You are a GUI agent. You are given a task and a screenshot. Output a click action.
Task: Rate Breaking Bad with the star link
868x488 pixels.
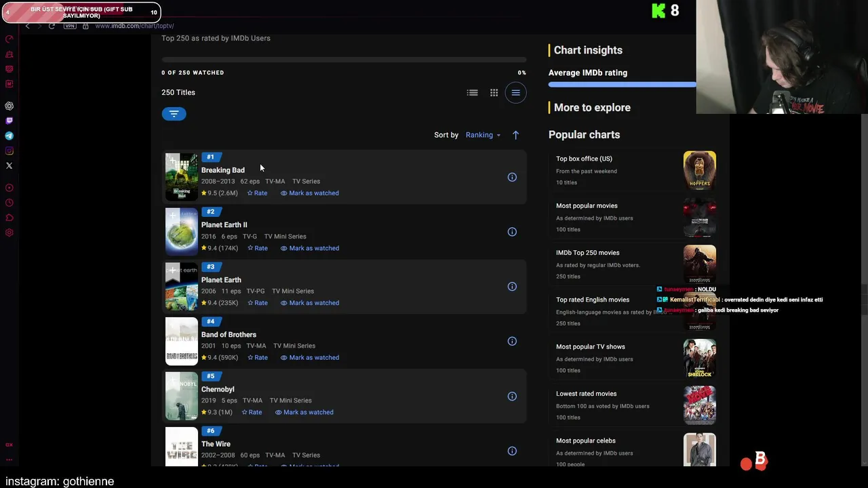coord(257,193)
